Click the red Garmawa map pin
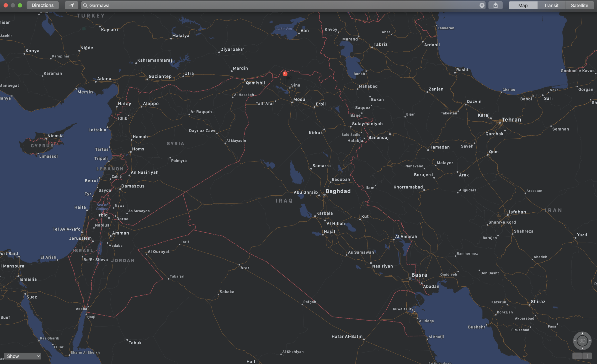Image resolution: width=597 pixels, height=364 pixels. [285, 74]
